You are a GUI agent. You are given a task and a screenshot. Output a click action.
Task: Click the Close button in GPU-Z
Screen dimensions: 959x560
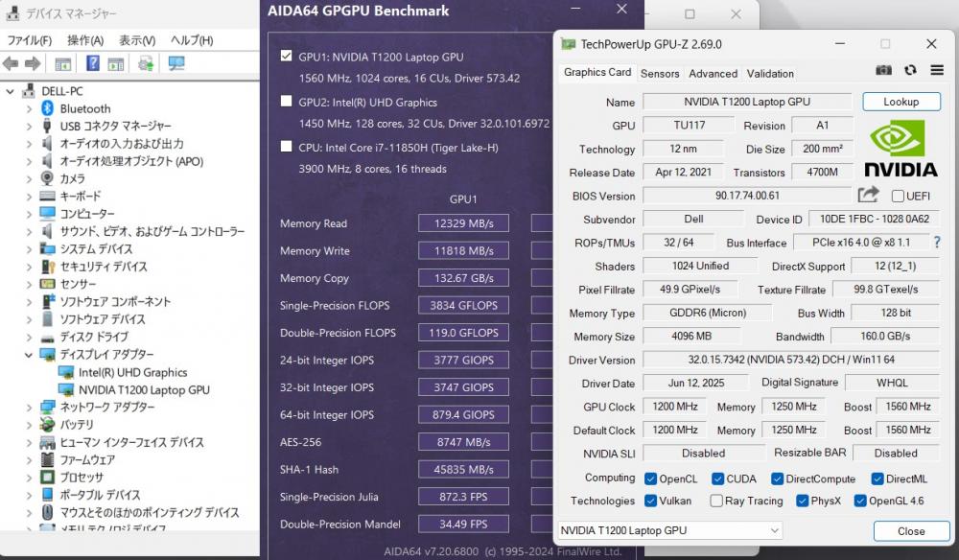pyautogui.click(x=911, y=530)
